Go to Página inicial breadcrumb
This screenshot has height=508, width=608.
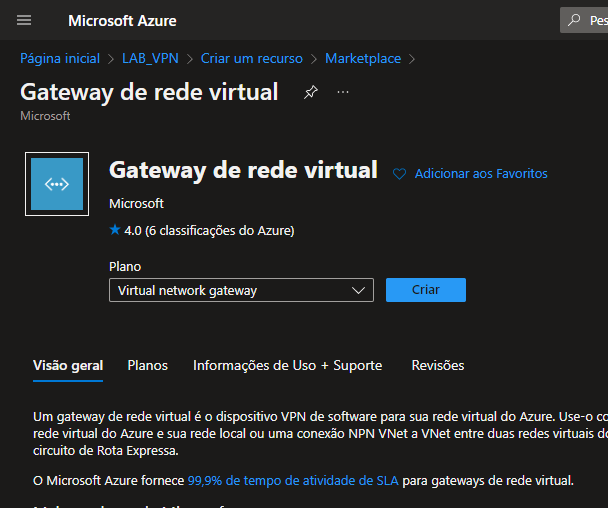60,59
